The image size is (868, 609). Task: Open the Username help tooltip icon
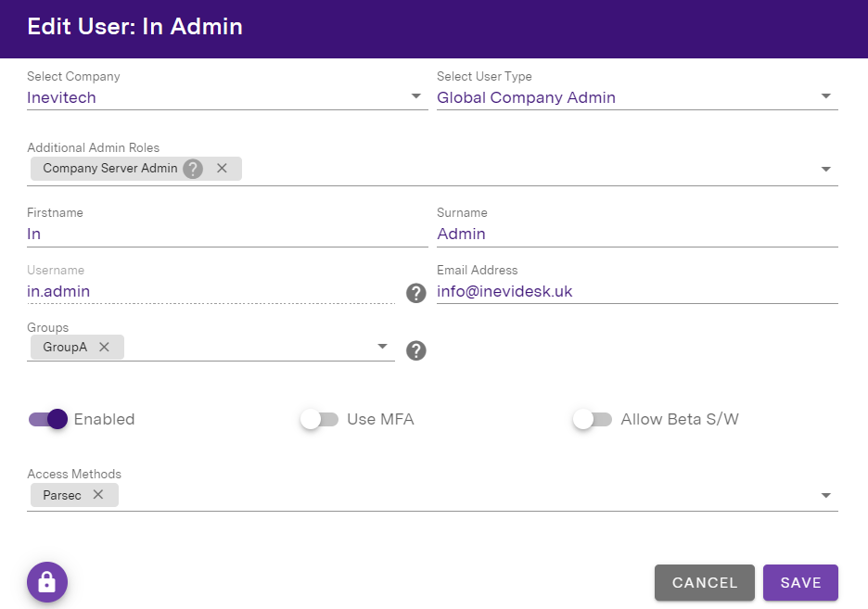415,292
